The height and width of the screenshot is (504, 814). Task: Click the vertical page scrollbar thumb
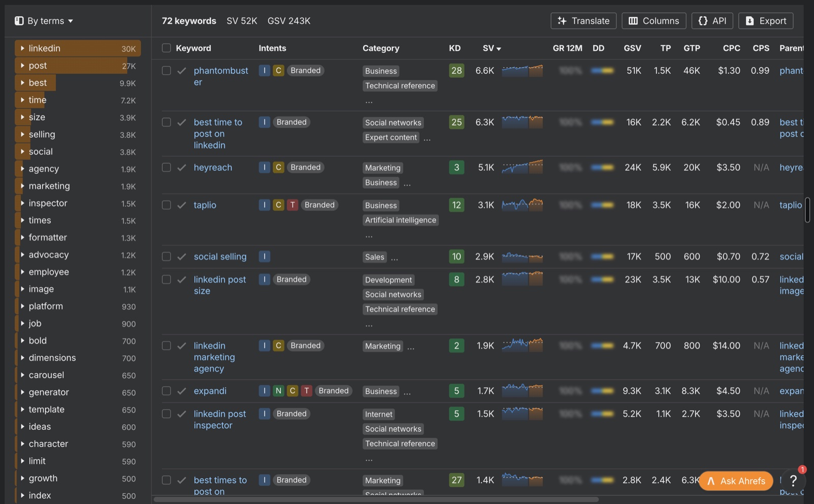pos(807,210)
